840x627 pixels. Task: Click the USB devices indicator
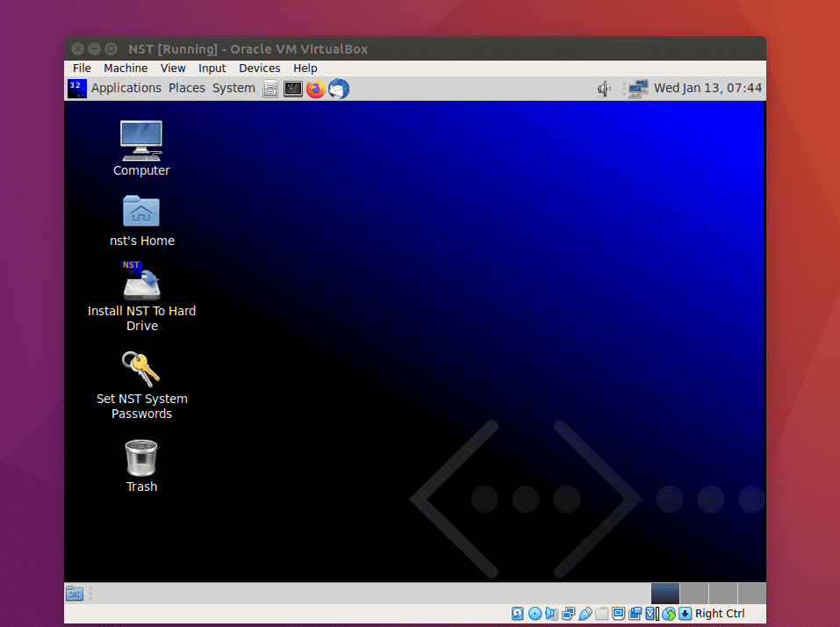585,614
